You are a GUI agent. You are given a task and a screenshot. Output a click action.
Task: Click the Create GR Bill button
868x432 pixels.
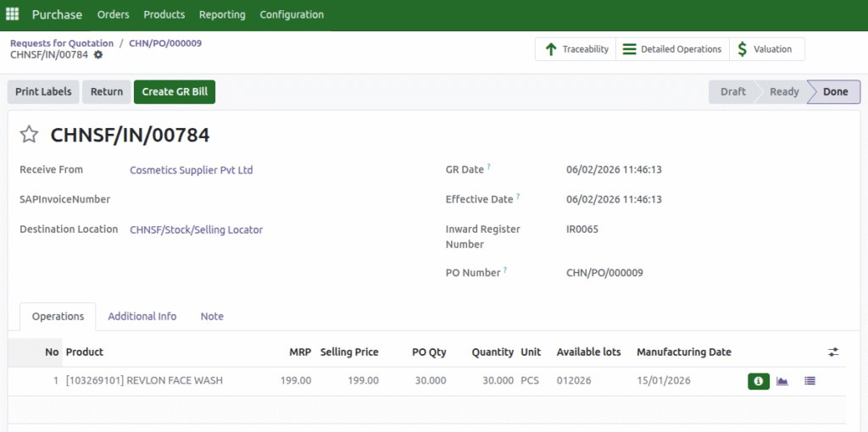pyautogui.click(x=174, y=91)
